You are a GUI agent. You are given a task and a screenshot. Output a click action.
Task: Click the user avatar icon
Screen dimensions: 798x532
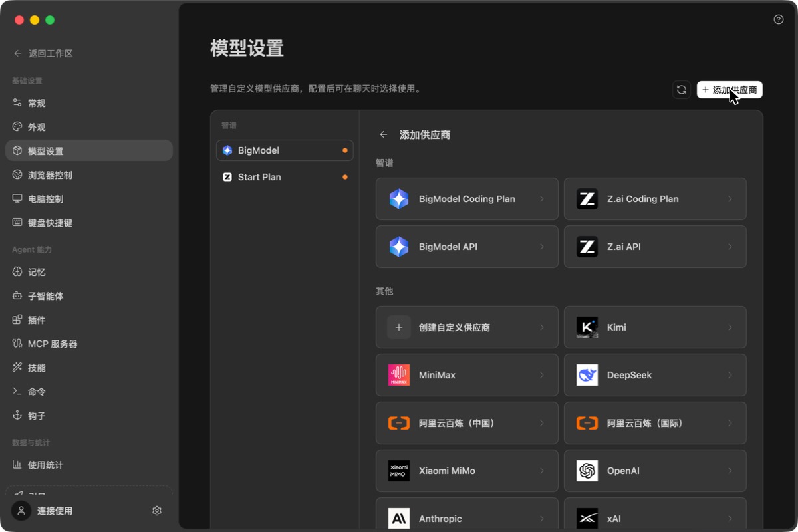21,511
